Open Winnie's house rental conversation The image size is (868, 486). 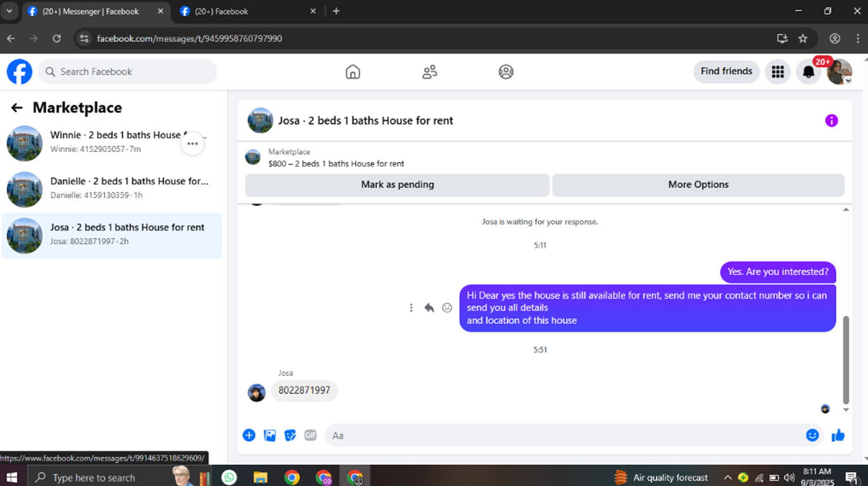point(111,144)
